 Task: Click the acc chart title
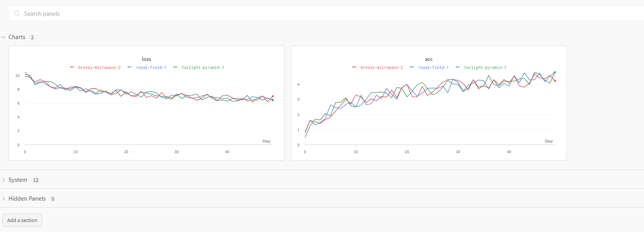tap(429, 59)
